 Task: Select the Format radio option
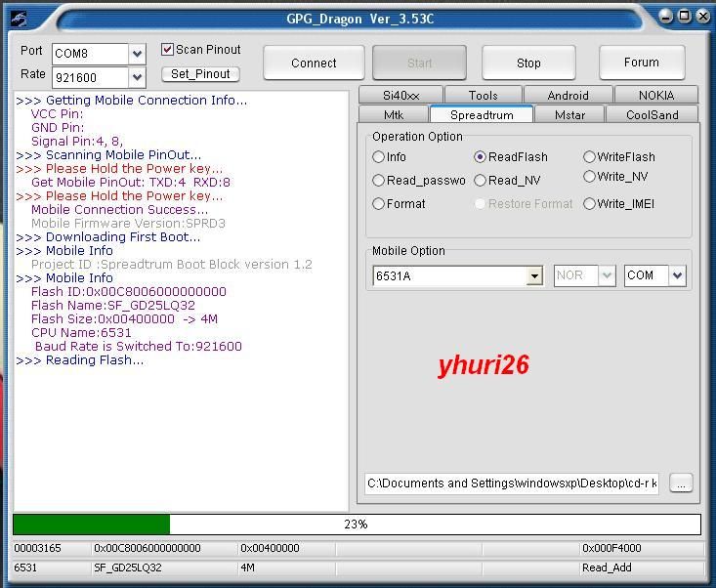(379, 204)
